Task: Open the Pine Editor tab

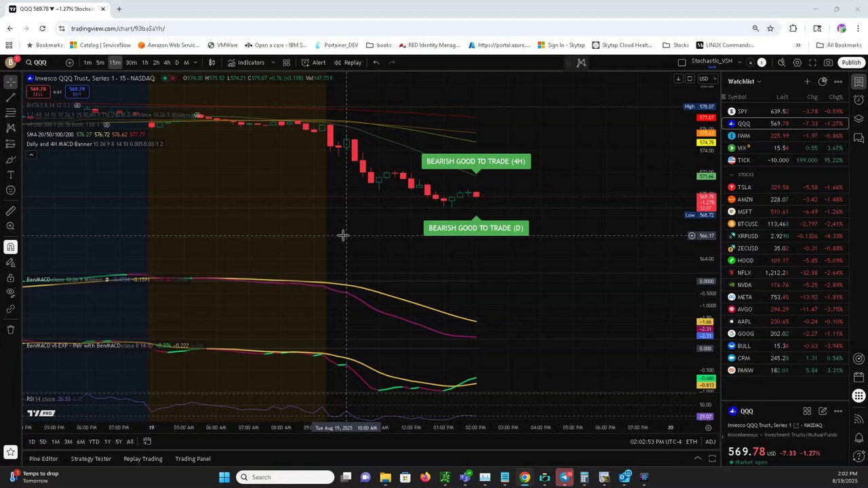Action: (x=43, y=459)
